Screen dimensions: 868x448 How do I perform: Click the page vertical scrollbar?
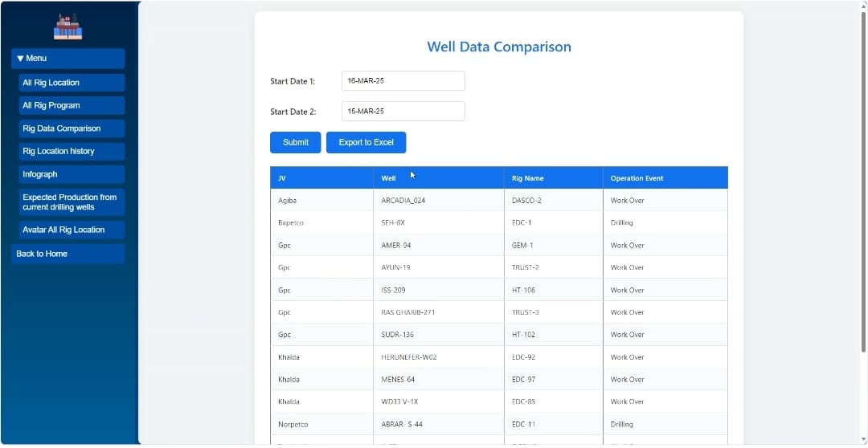pos(863,182)
